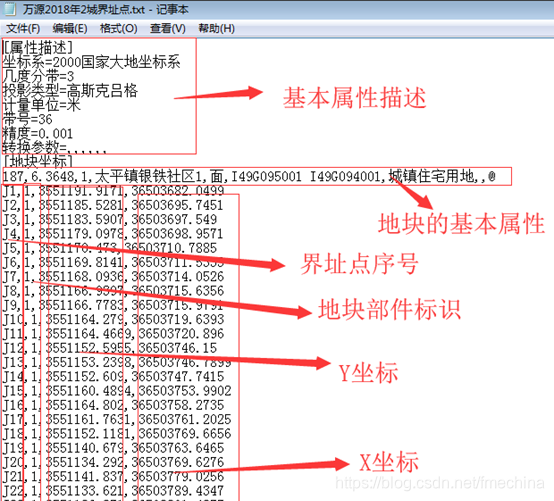Open the 查看(V) menu
Viewport: 554px width, 501px height.
click(x=167, y=28)
